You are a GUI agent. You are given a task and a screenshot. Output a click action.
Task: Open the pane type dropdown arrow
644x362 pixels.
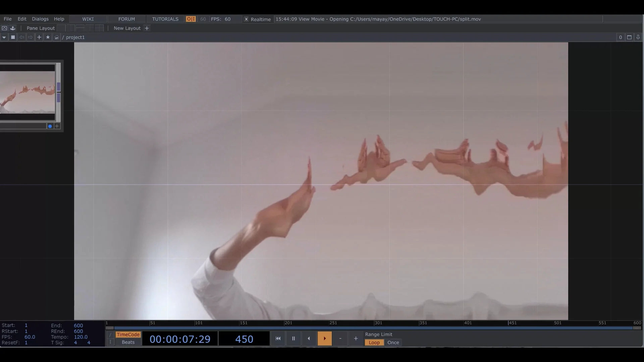4,37
